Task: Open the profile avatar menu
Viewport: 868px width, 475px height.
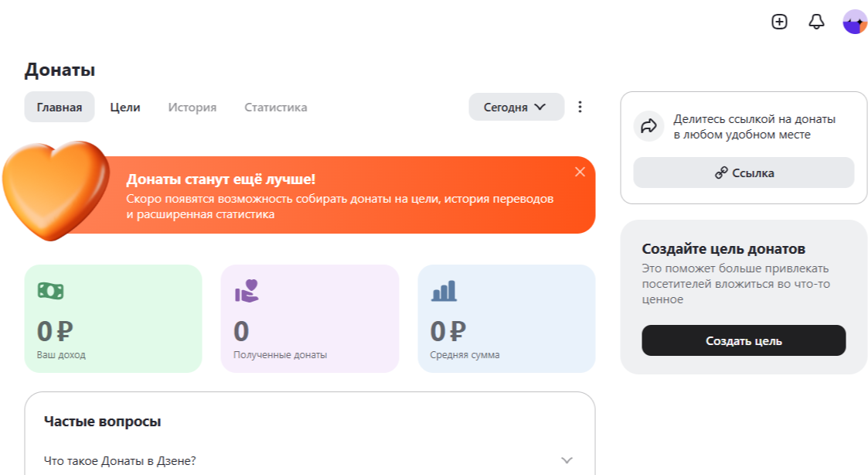Action: (x=855, y=22)
